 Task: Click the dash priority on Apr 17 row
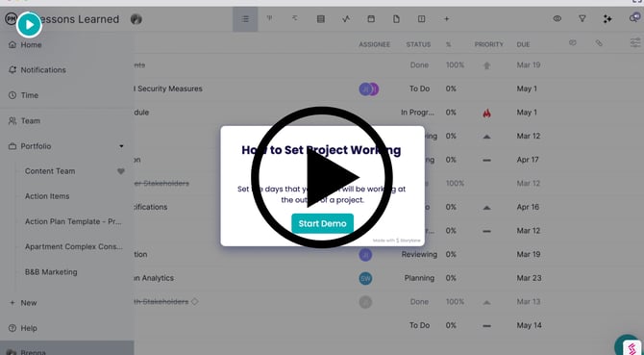click(x=486, y=160)
